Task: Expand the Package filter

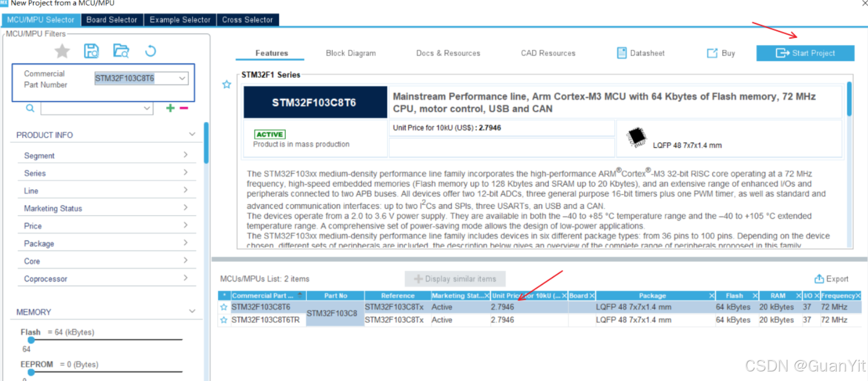Action: (x=185, y=243)
